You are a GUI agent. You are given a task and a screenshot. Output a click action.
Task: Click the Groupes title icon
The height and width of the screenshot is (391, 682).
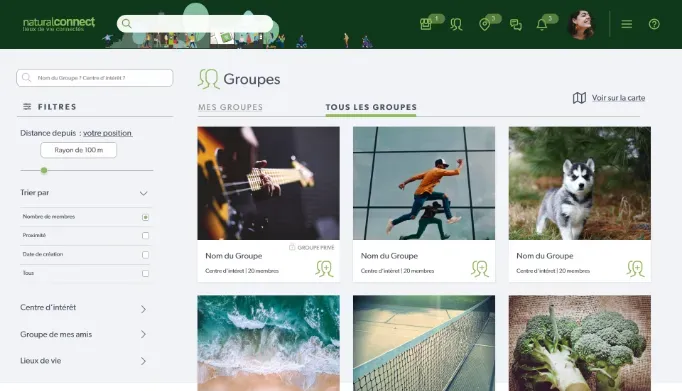point(209,79)
